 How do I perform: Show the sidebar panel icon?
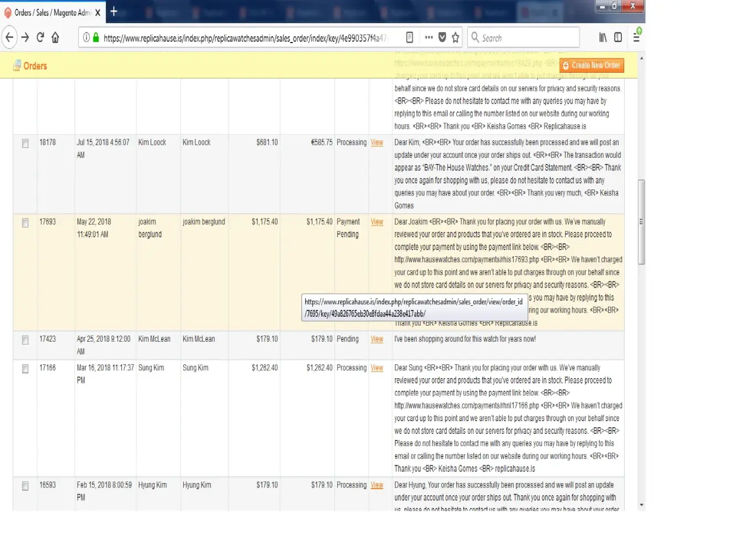(x=618, y=38)
